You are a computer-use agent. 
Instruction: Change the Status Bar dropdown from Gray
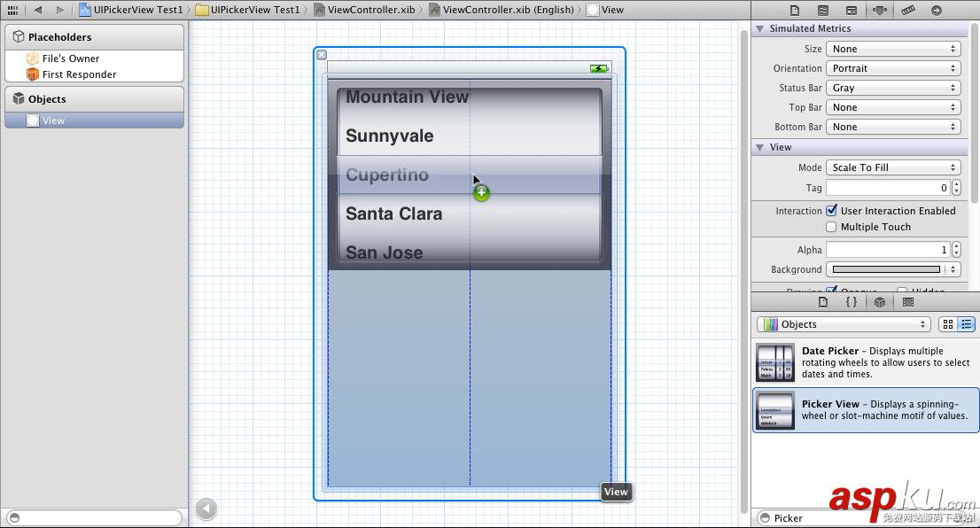point(893,88)
